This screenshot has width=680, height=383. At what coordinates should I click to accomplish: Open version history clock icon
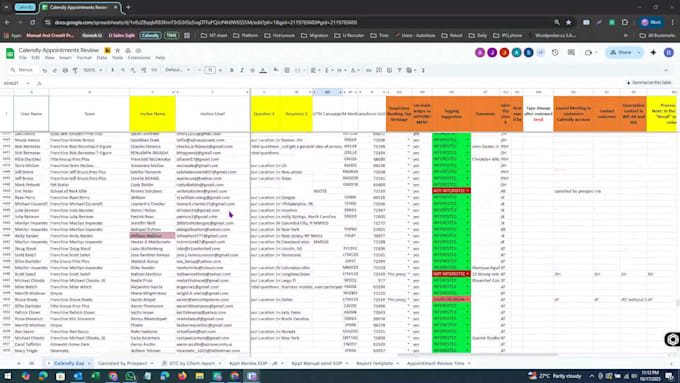(555, 52)
